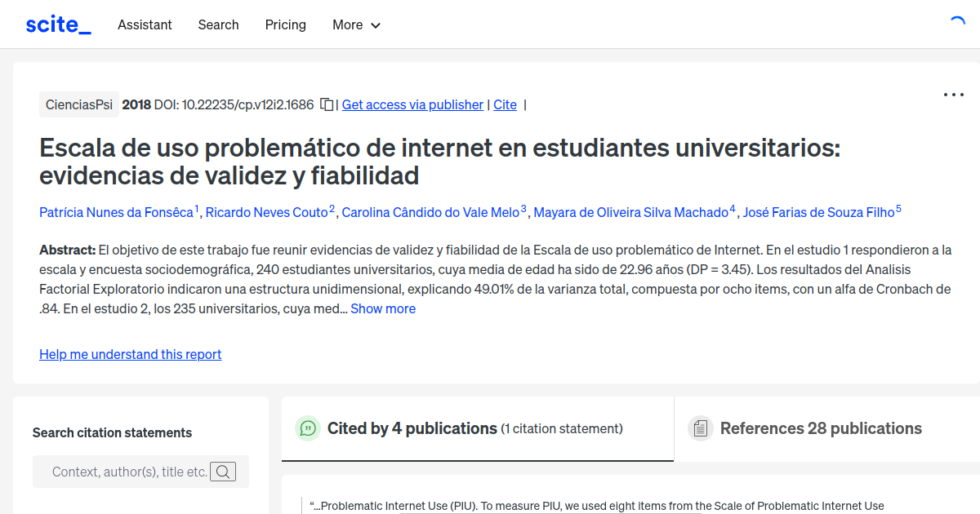The width and height of the screenshot is (980, 514).
Task: Open the Cite dialog
Action: [x=505, y=104]
